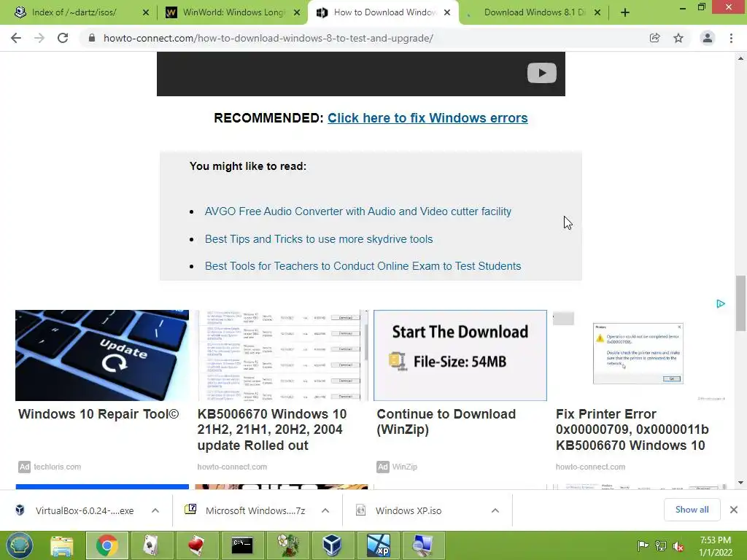Close the downloads bar

tap(734, 510)
